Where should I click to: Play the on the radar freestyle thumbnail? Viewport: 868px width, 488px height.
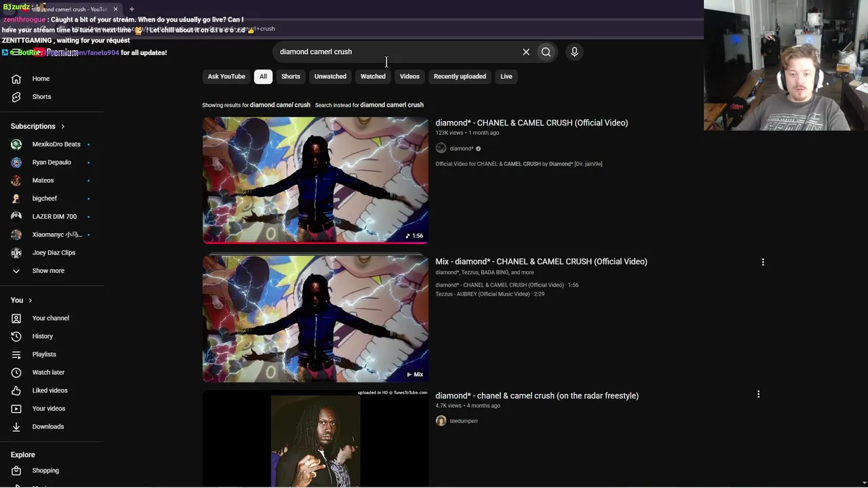(315, 439)
